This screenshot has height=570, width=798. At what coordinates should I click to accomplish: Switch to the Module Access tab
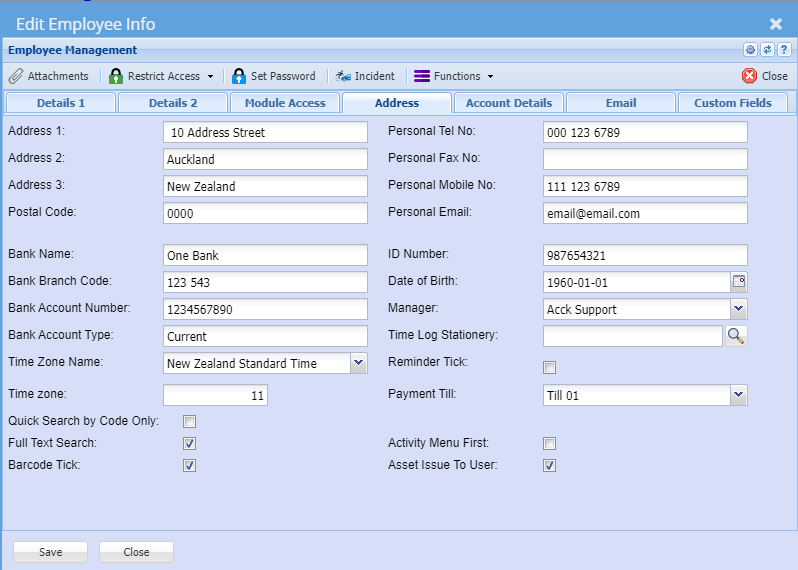pos(285,102)
